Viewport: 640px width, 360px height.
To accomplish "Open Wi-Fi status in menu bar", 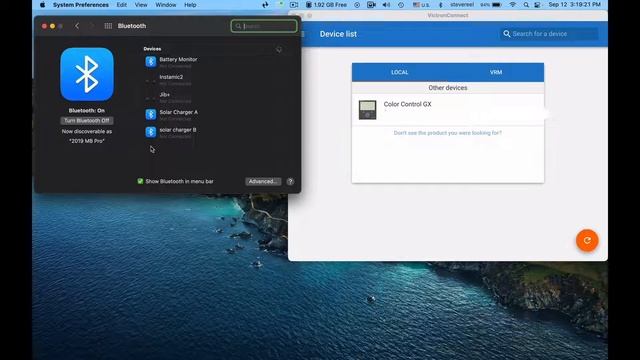I will [513, 5].
